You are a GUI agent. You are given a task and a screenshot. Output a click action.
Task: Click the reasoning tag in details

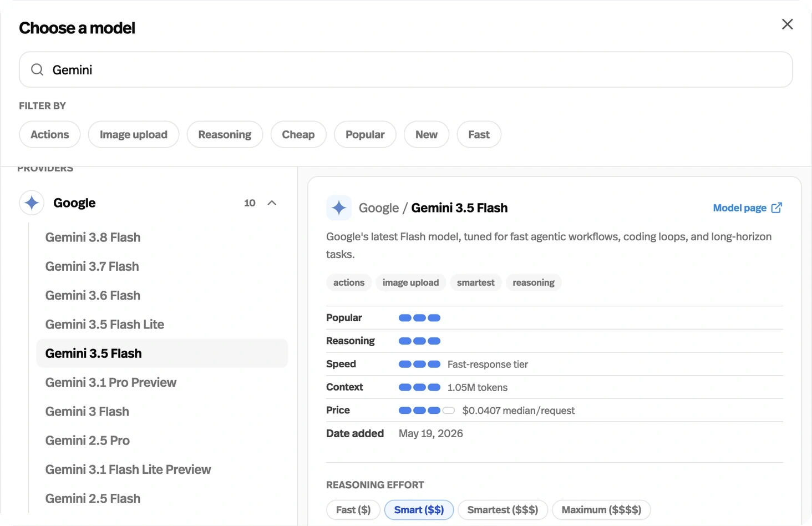coord(534,282)
